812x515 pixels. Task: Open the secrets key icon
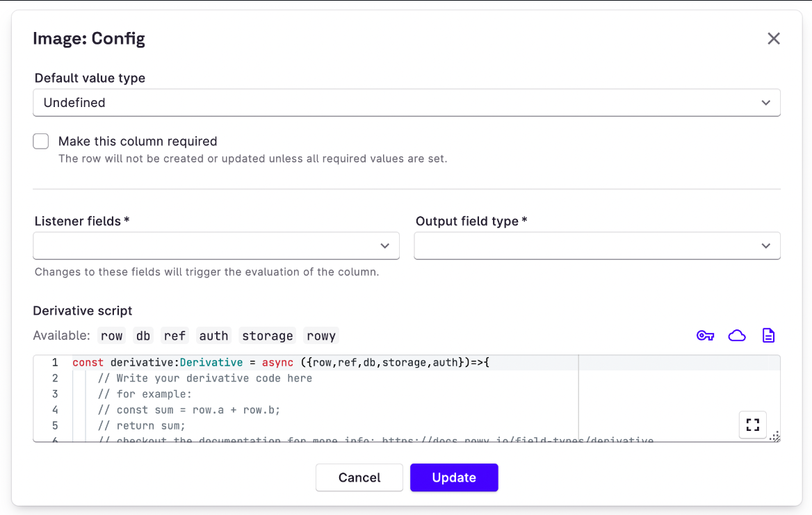point(705,336)
